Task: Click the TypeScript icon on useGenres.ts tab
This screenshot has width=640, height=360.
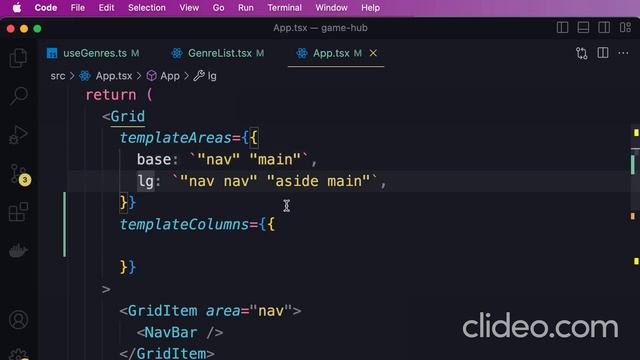Action: click(x=52, y=53)
